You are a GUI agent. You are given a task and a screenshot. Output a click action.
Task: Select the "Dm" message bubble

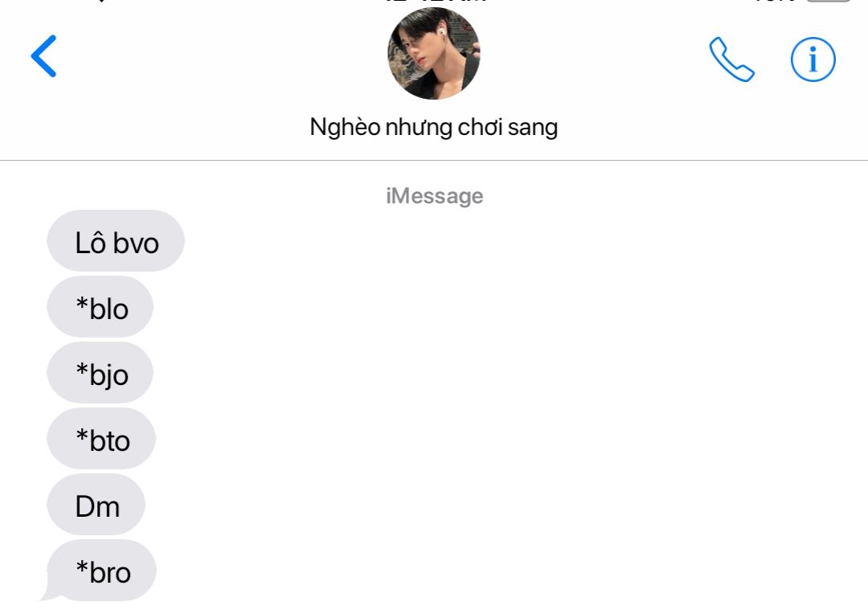click(x=96, y=505)
